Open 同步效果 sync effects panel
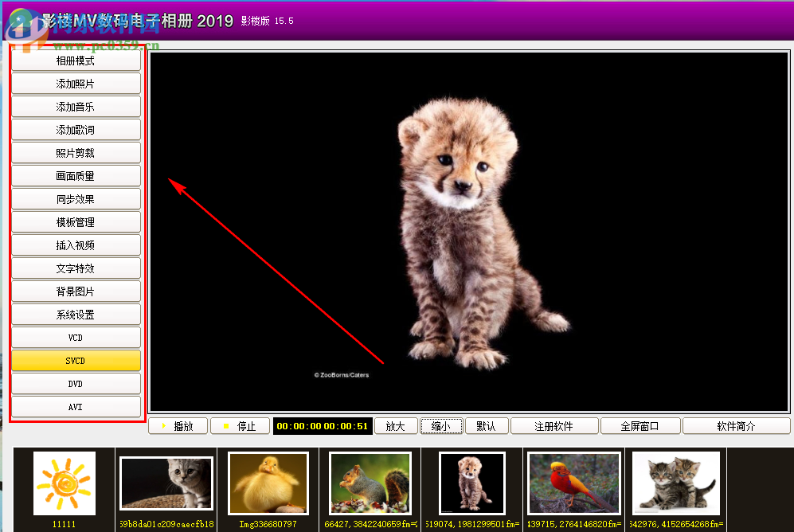This screenshot has height=532, width=794. [76, 198]
